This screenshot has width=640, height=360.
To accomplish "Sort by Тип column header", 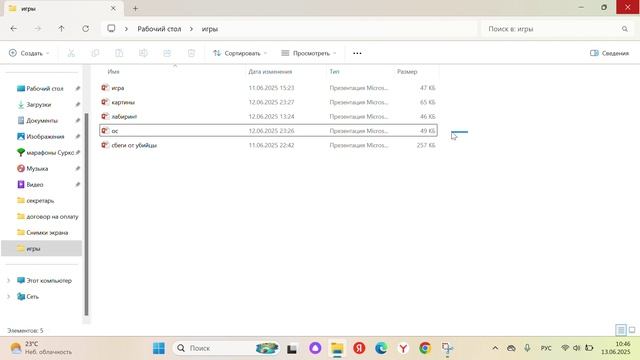I will tap(334, 71).
